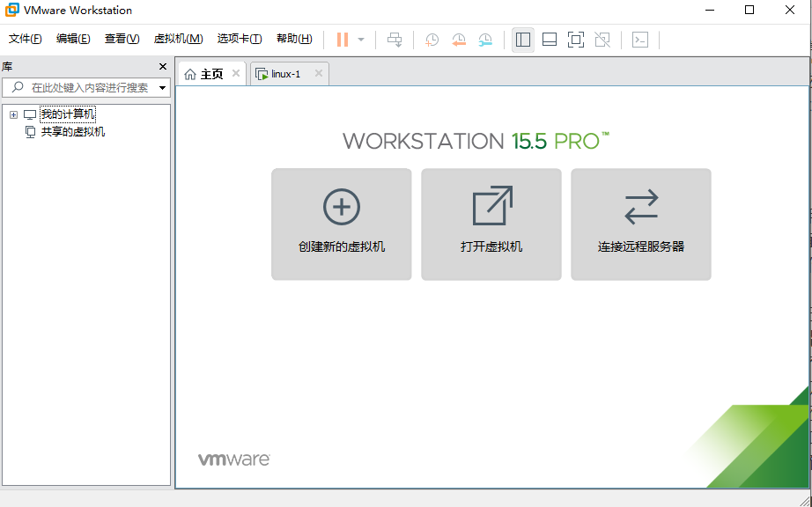Screen dimensions: 812x507
Task: Open the 查看(V) menu
Action: click(122, 39)
